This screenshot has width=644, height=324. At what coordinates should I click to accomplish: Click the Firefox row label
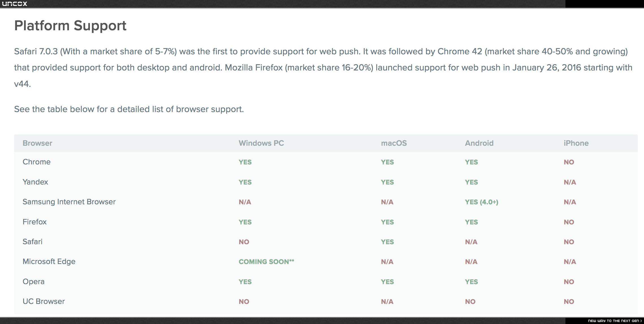click(x=34, y=222)
